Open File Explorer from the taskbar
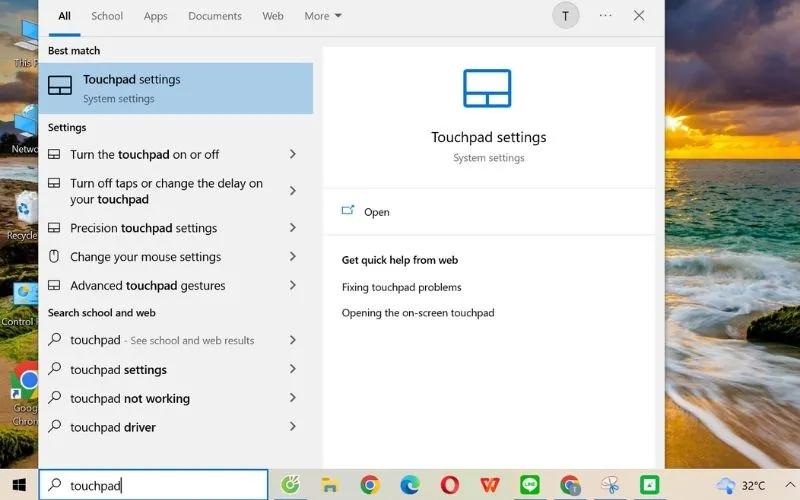The width and height of the screenshot is (800, 500). [328, 485]
